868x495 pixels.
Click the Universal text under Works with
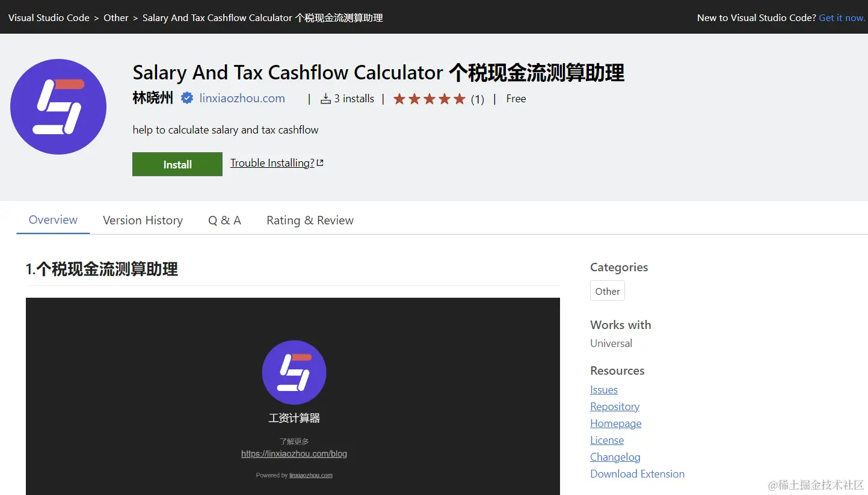[611, 343]
